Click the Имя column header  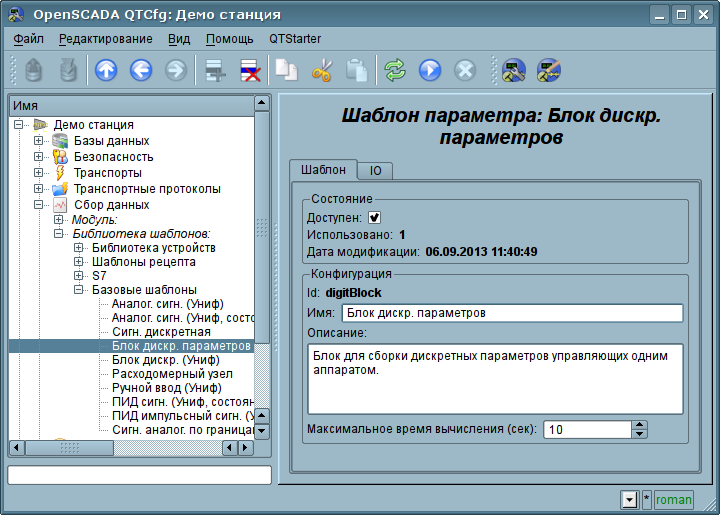pyautogui.click(x=132, y=106)
